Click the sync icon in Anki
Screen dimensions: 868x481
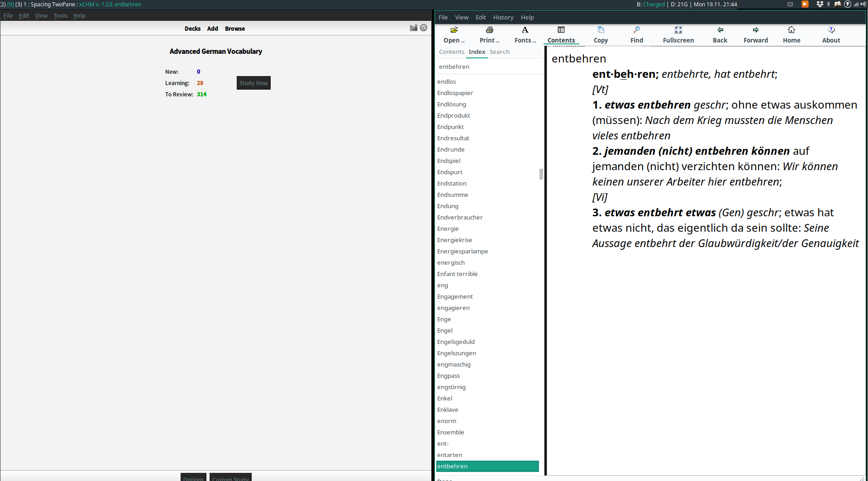(424, 28)
